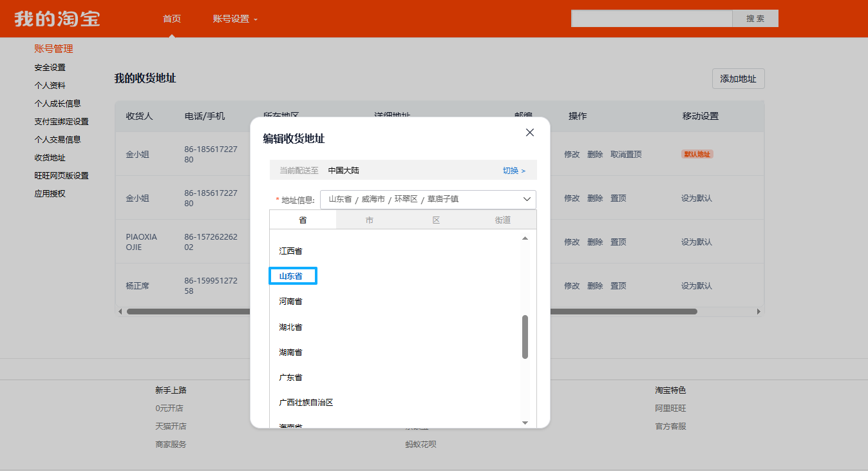Open the account settings dropdown menu
The width and height of the screenshot is (868, 471).
tap(234, 19)
